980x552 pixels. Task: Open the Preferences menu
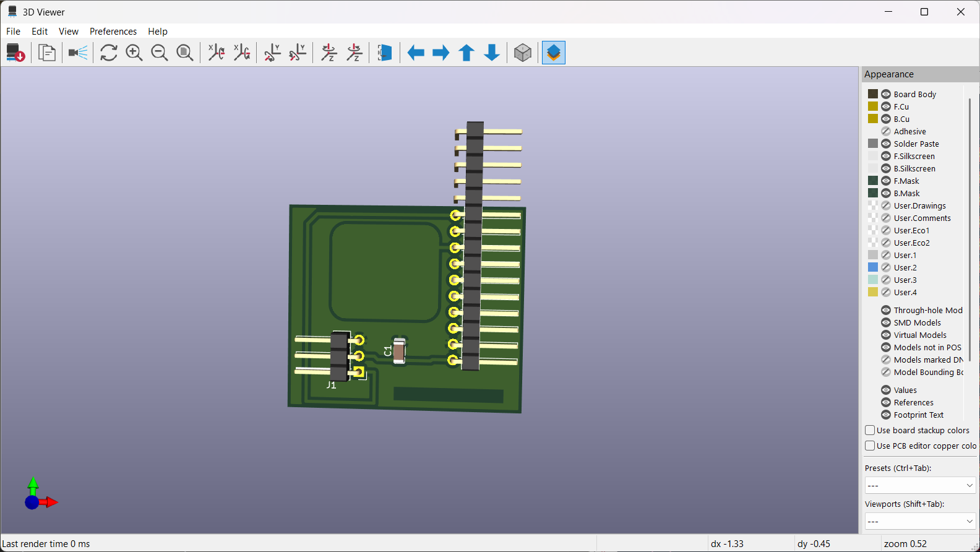113,32
